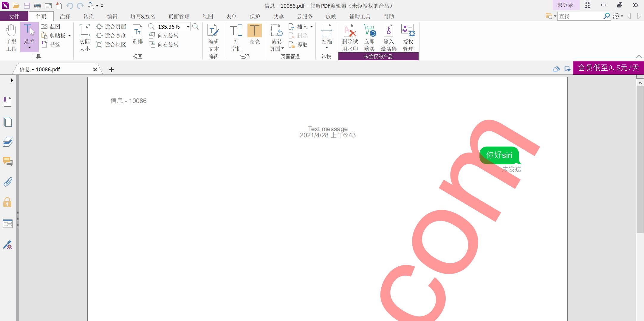This screenshot has height=321, width=644.
Task: Select the 信息 - 10086.pdf document tab
Action: click(58, 69)
